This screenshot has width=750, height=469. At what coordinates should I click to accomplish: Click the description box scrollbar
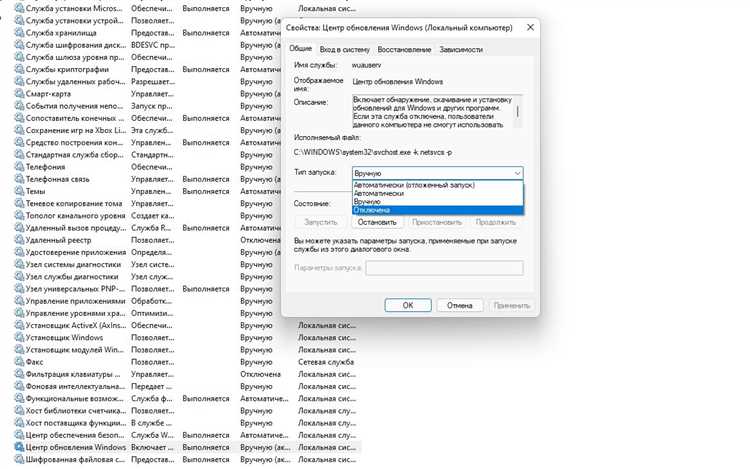[518, 111]
